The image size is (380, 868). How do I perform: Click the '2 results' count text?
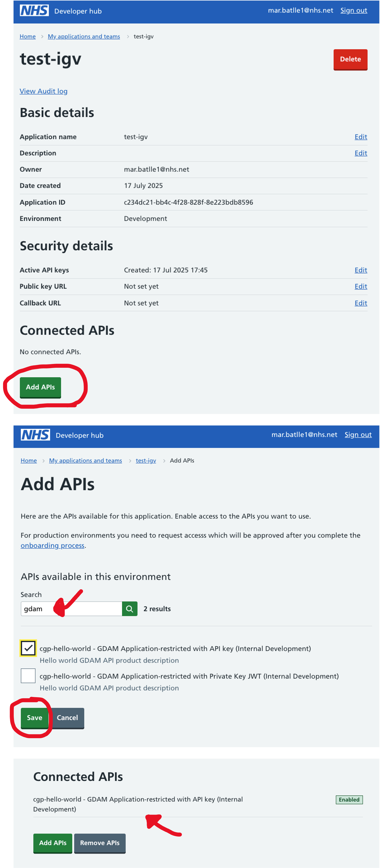click(157, 609)
